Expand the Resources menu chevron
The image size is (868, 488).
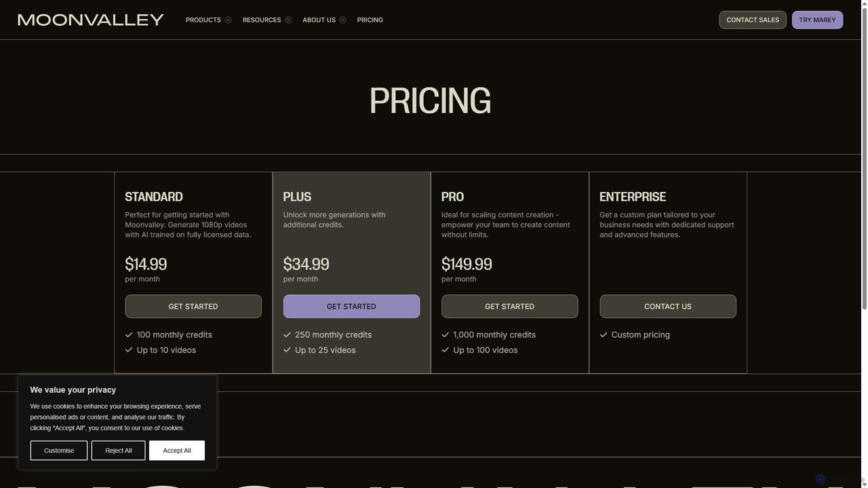coord(288,20)
